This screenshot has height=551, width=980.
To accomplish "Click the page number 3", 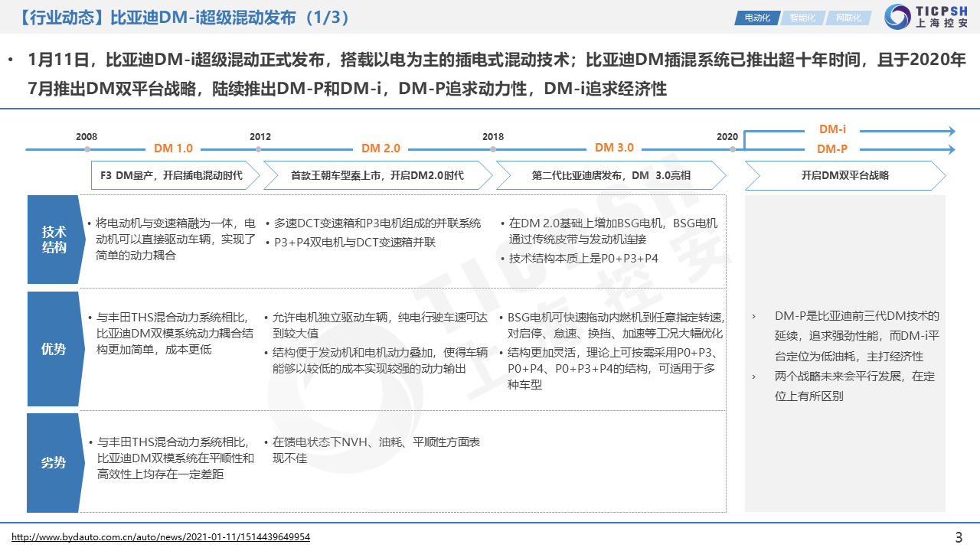I will (x=959, y=537).
